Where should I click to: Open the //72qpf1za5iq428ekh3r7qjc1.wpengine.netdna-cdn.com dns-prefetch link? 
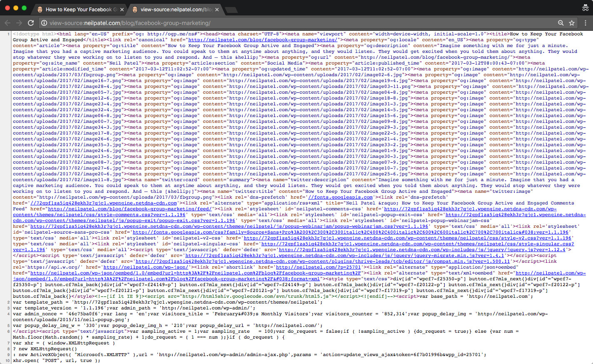104,203
